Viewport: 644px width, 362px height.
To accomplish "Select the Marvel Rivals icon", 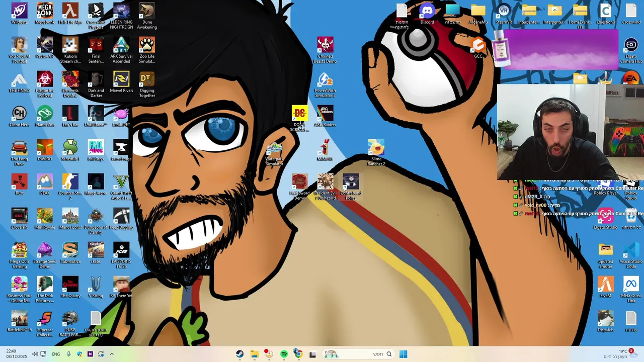I will (121, 82).
